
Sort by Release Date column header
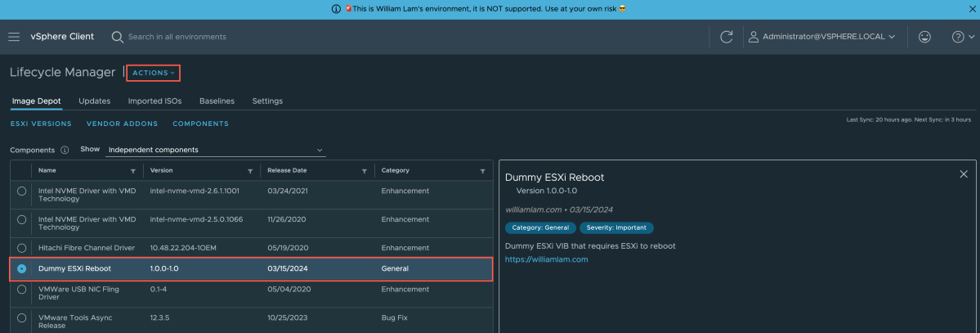(287, 170)
